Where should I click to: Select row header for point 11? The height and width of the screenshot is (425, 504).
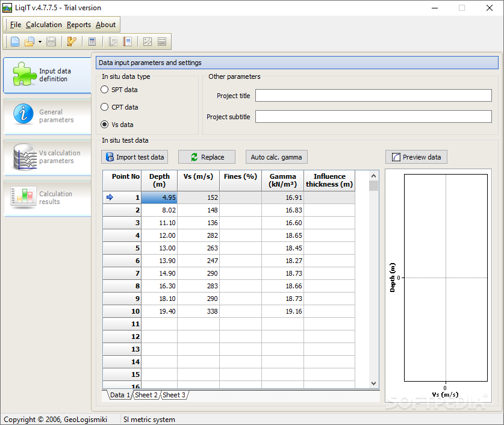pos(122,324)
